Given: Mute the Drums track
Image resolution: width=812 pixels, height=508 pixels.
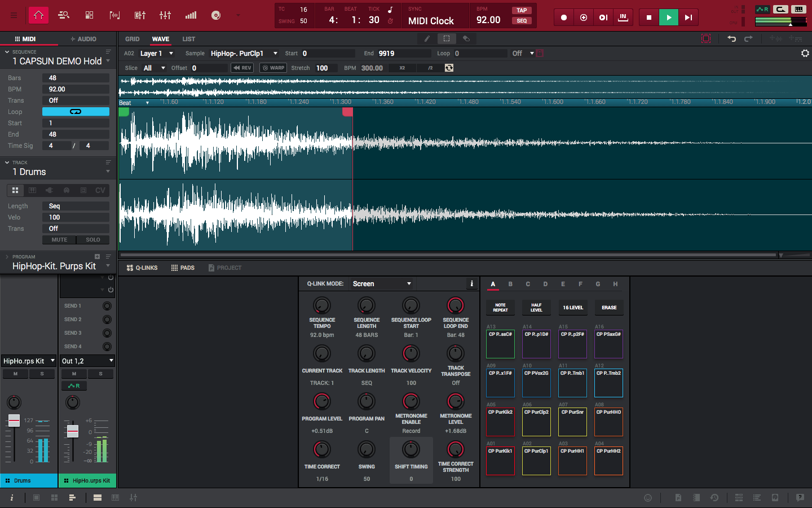Looking at the screenshot, I should coord(59,239).
